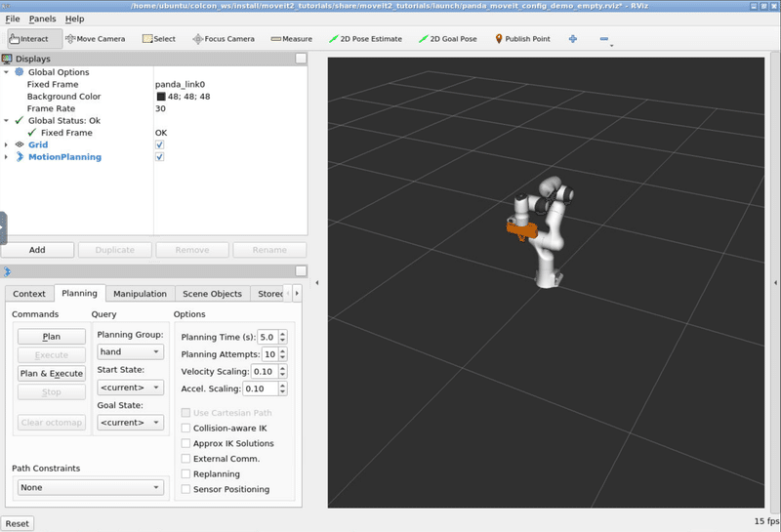Edit the Planning Time value field

coord(267,337)
